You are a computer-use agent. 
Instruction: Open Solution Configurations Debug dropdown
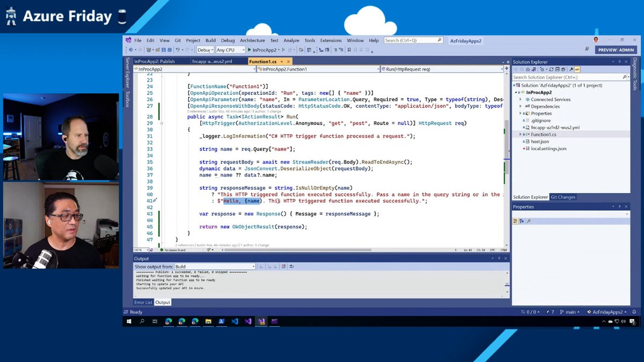coord(205,50)
